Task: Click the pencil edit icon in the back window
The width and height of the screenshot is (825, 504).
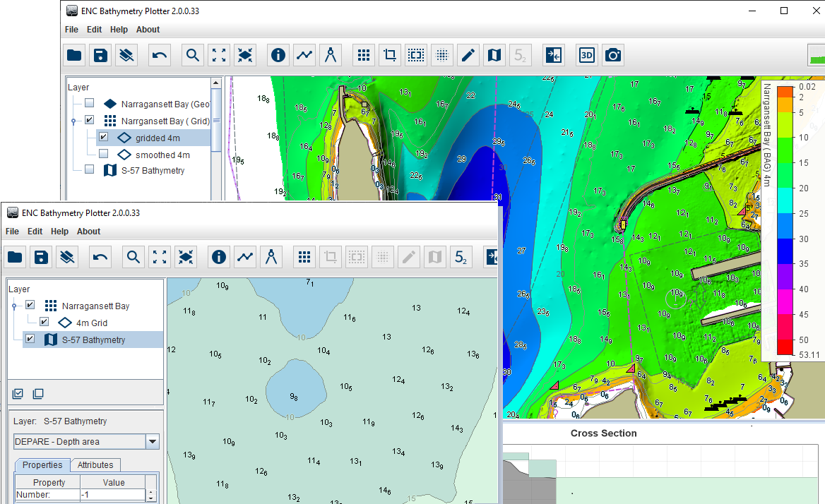Action: [x=467, y=55]
